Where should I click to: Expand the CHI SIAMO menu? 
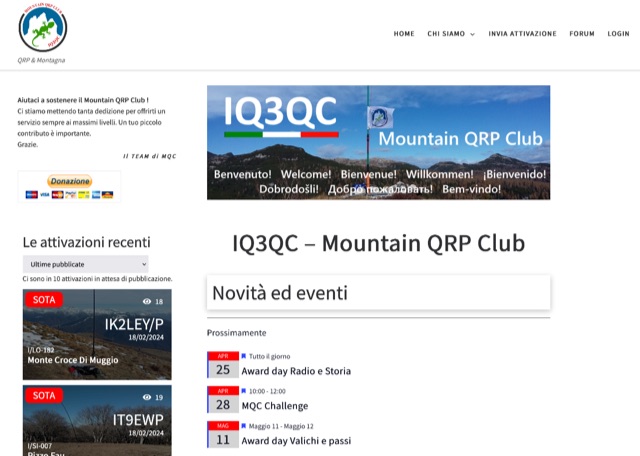(451, 33)
